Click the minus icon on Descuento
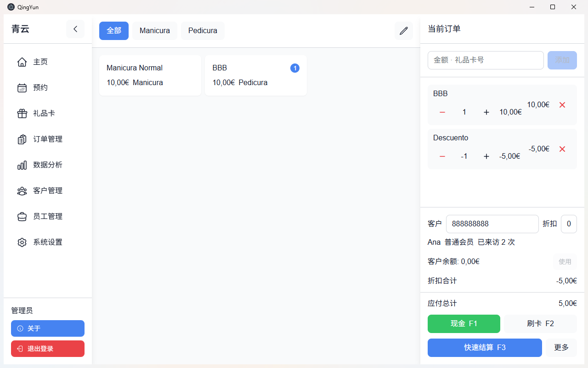This screenshot has width=588, height=368. tap(442, 156)
